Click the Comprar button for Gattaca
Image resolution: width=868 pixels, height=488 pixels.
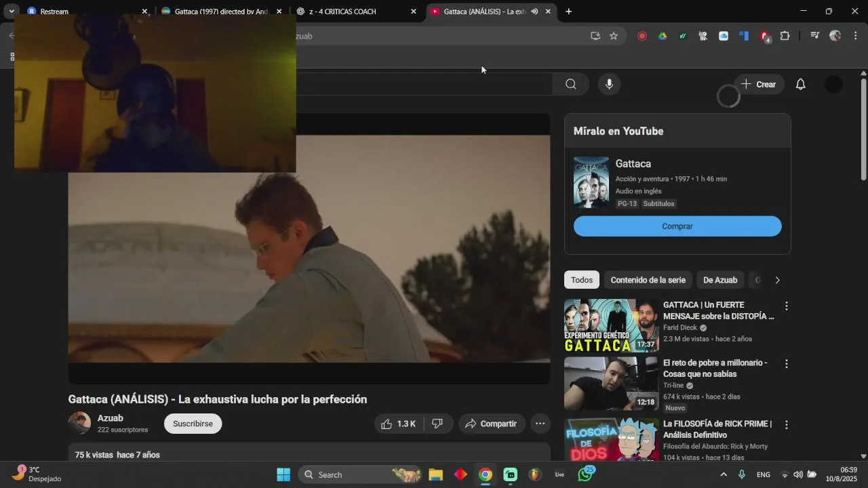pyautogui.click(x=677, y=226)
